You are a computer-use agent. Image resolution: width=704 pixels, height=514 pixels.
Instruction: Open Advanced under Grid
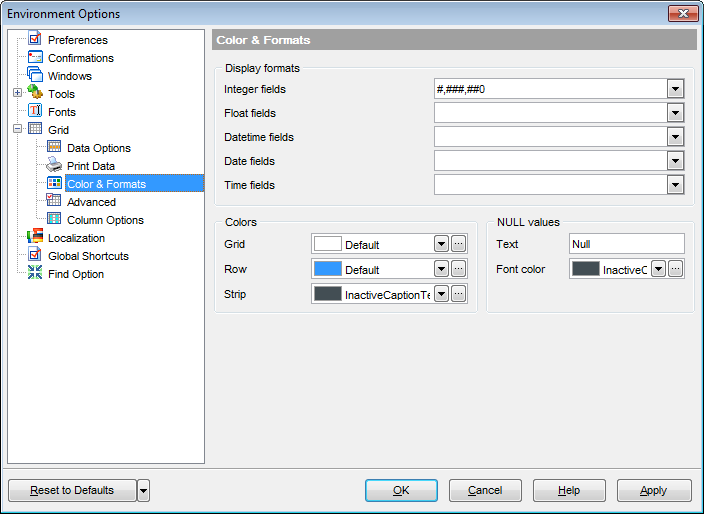(91, 202)
